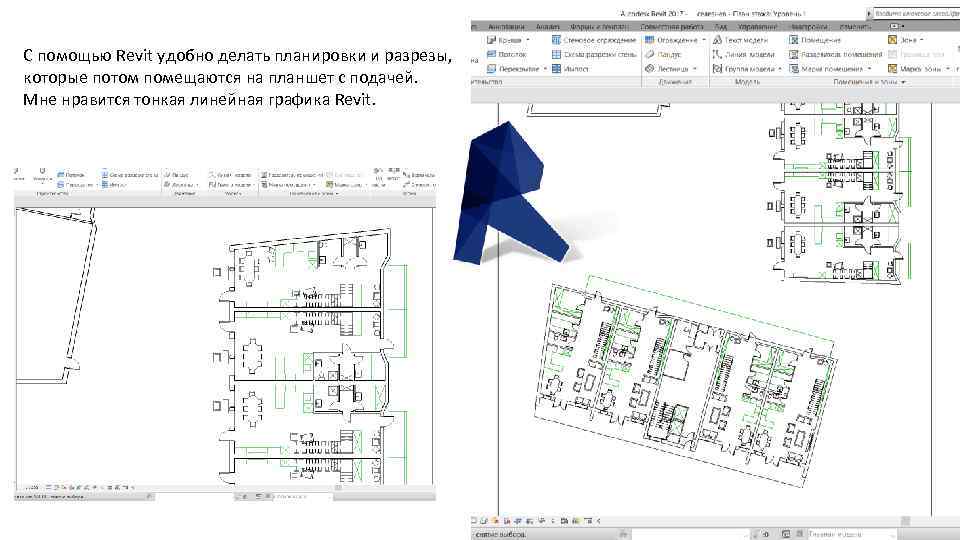The width and height of the screenshot is (960, 540).
Task: Open the Зона dropdown
Action: tap(921, 40)
